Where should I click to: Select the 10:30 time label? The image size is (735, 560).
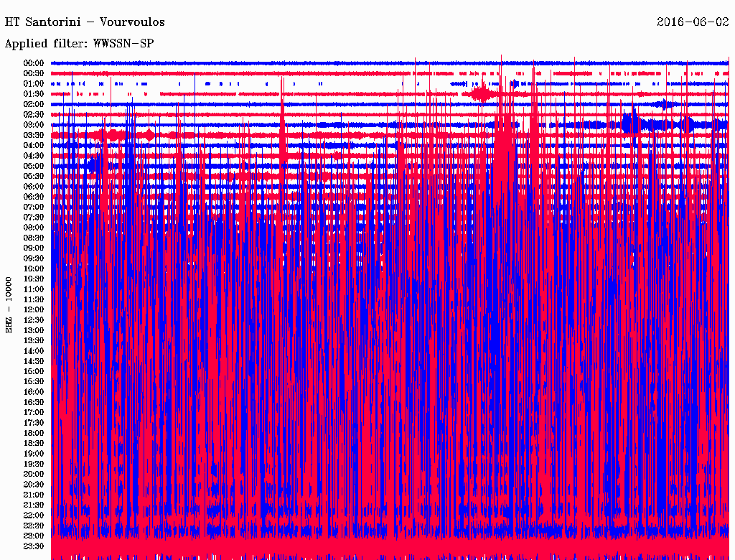click(34, 279)
